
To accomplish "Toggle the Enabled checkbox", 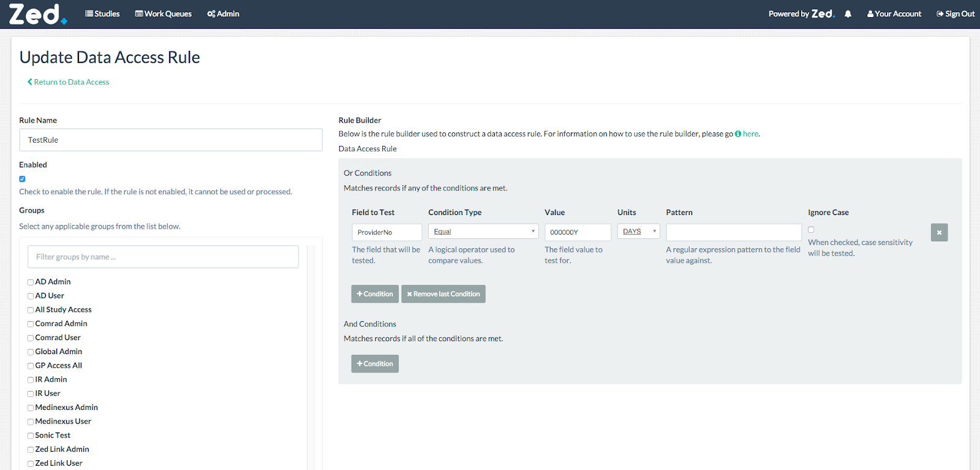I will [22, 179].
